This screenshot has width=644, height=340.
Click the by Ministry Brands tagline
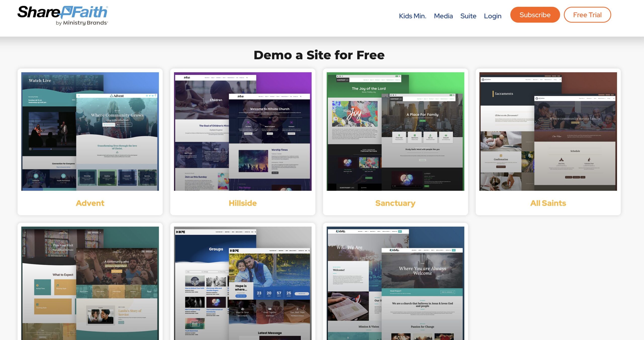(82, 23)
